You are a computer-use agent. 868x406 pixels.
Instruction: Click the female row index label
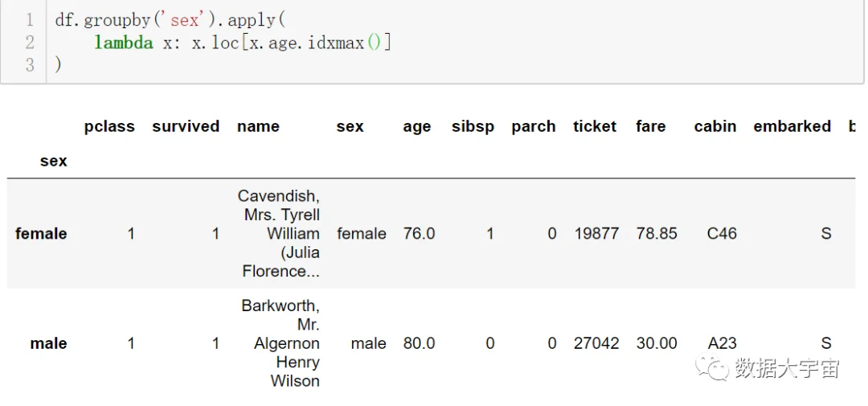[42, 234]
